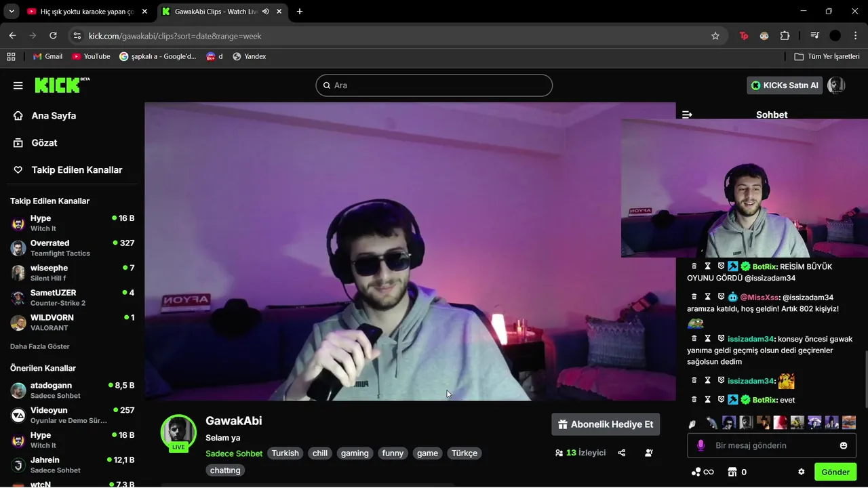Open the Overrated channel in sidebar
Viewport: 868px width, 488px height.
pyautogui.click(x=72, y=247)
